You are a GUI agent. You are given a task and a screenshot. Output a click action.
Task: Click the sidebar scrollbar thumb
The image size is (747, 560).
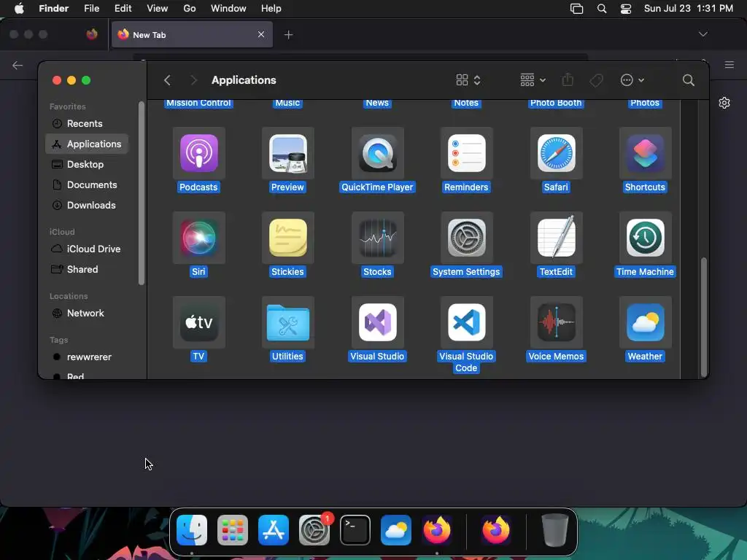(x=141, y=192)
